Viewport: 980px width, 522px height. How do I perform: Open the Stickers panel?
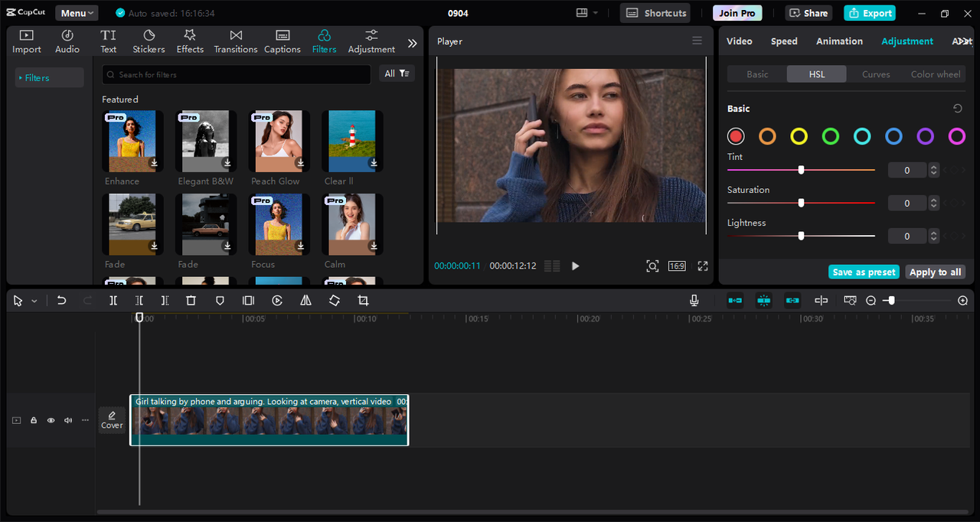coord(149,41)
